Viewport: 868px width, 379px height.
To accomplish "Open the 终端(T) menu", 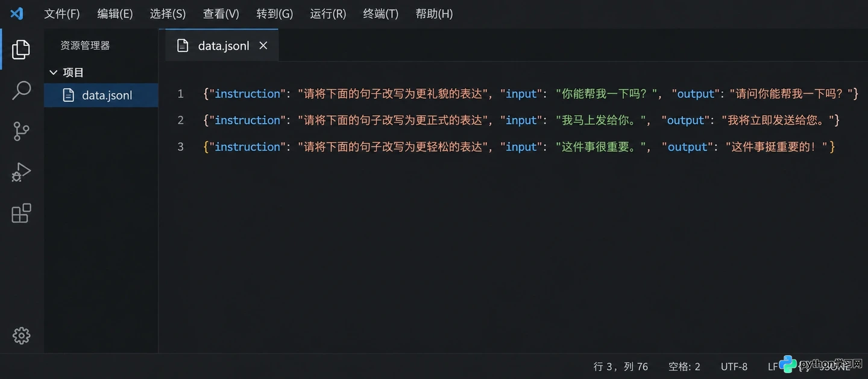I will (x=381, y=13).
